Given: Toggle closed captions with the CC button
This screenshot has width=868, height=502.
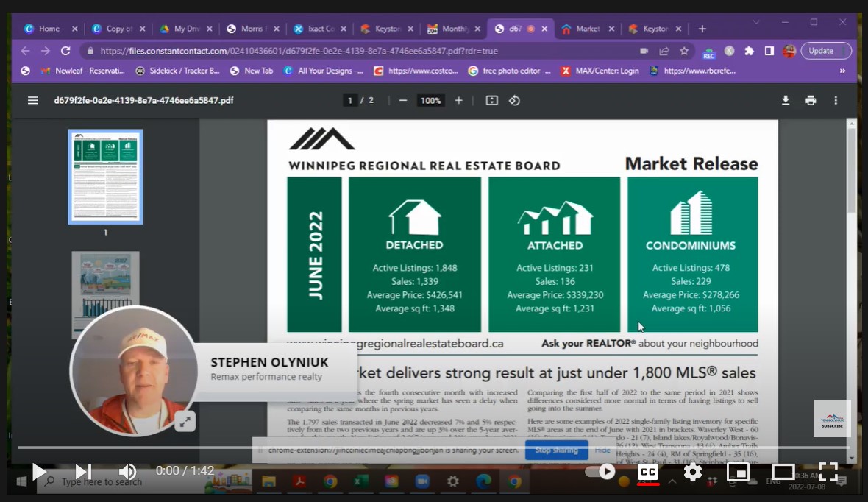Looking at the screenshot, I should (647, 472).
